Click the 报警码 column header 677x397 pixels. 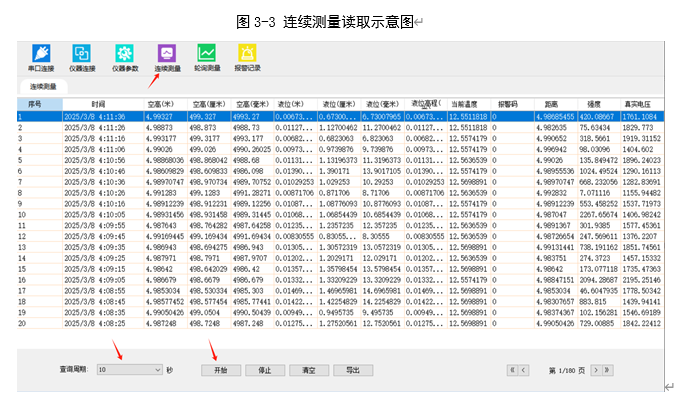512,104
